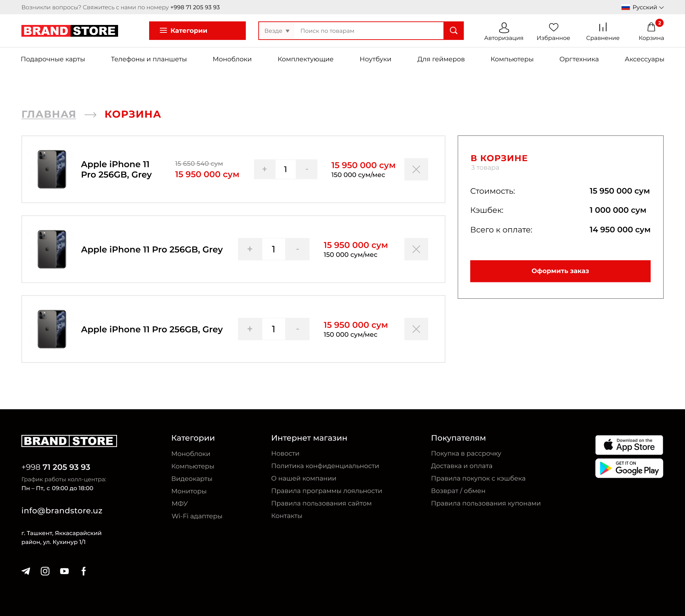Open third iPhone 11 Pro thumbnail
685x616 pixels.
coord(52,329)
